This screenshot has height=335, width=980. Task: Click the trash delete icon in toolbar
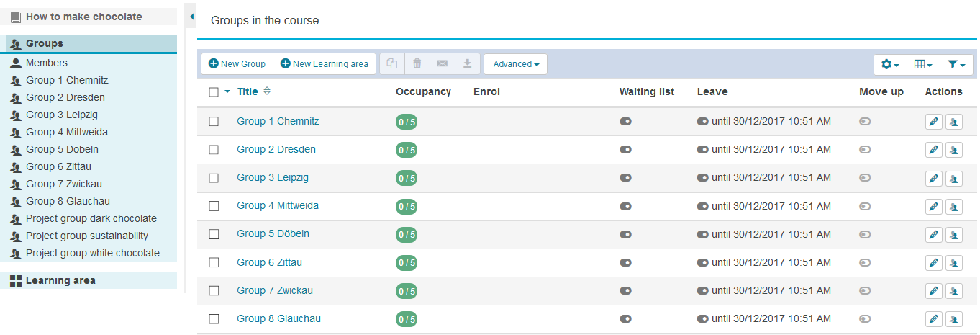417,64
